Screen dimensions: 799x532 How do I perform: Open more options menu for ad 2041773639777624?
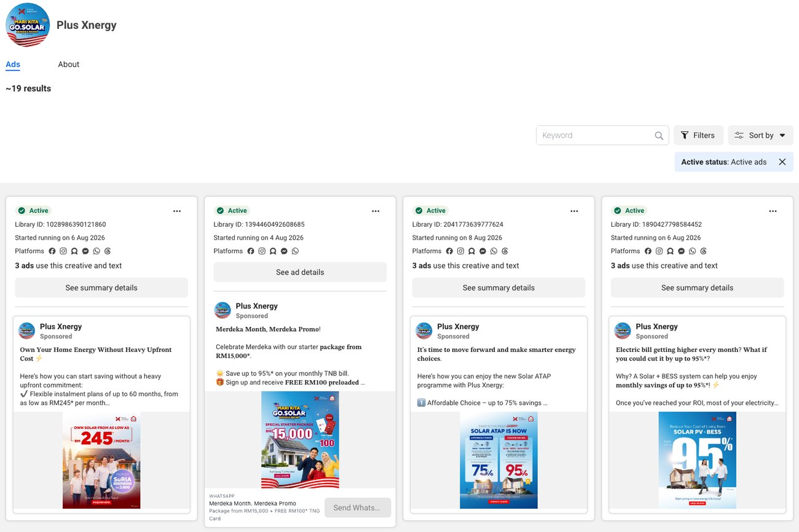coord(574,211)
